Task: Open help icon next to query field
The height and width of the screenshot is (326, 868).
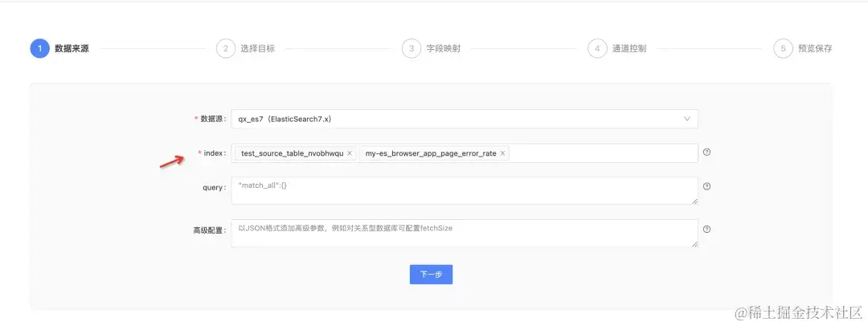Action: pos(706,186)
